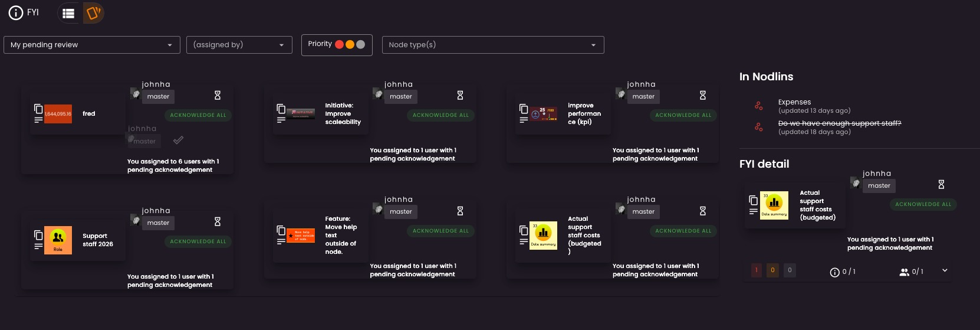980x330 pixels.
Task: Click the users count icon in FYI detail
Action: tap(904, 272)
